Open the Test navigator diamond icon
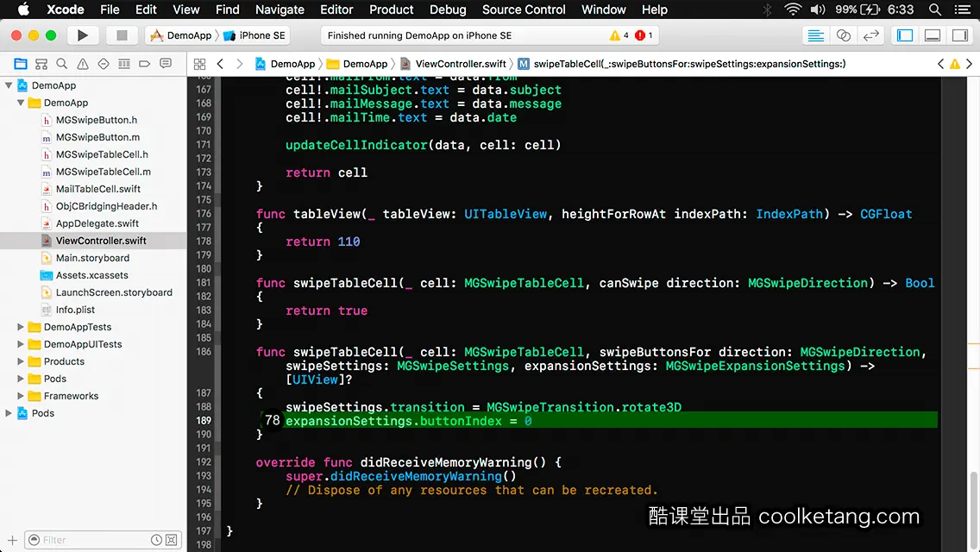 click(x=104, y=64)
